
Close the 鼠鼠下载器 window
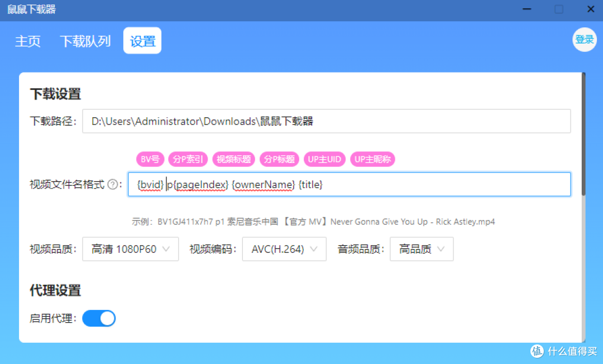591,9
